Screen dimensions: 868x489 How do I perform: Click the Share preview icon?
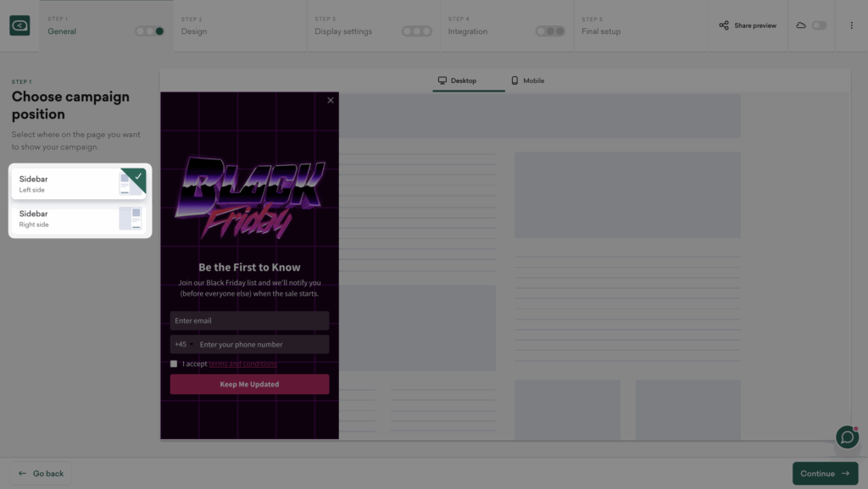pyautogui.click(x=723, y=25)
